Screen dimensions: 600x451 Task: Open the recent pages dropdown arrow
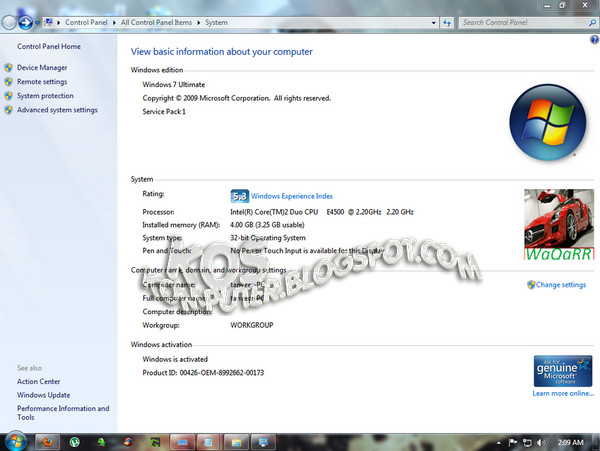(37, 23)
